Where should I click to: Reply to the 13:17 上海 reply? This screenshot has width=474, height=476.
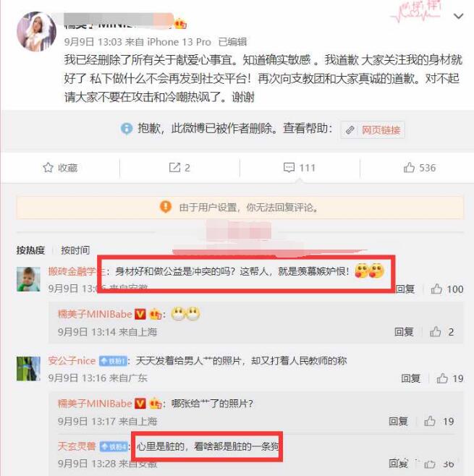[398, 421]
